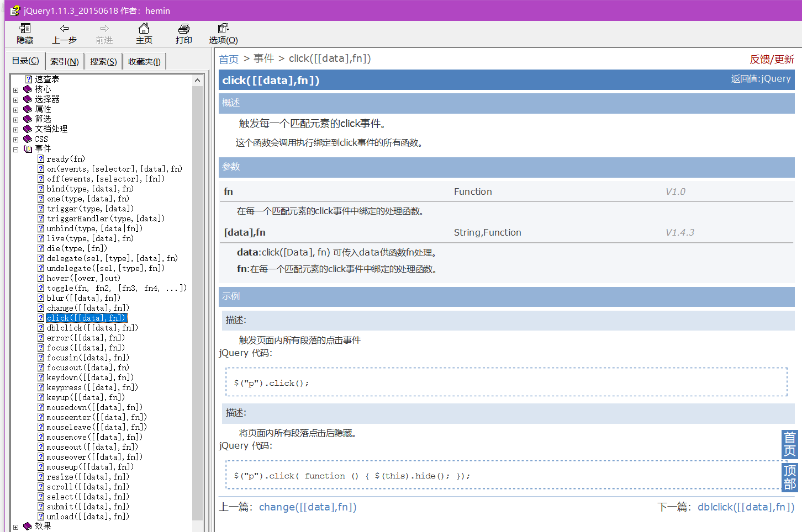The width and height of the screenshot is (802, 532).
Task: Click the page icon next to mouseover([[data],fn])
Action: [41, 457]
